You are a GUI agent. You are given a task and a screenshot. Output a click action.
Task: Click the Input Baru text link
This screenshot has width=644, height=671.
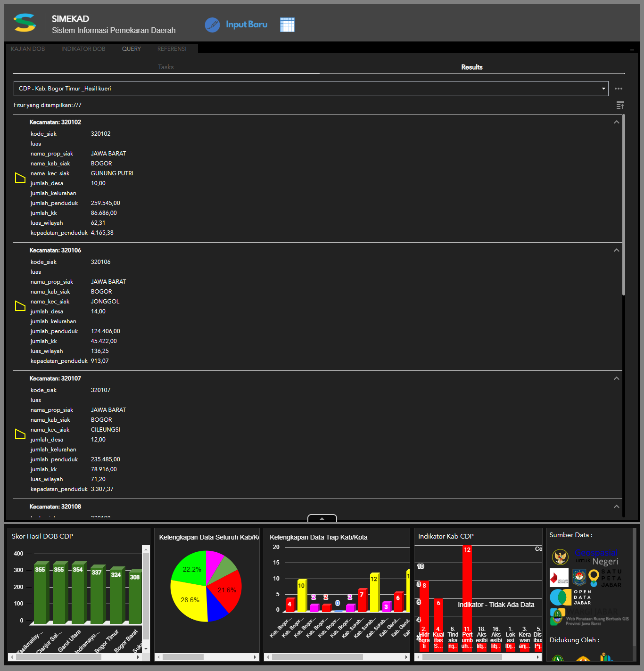coord(247,25)
